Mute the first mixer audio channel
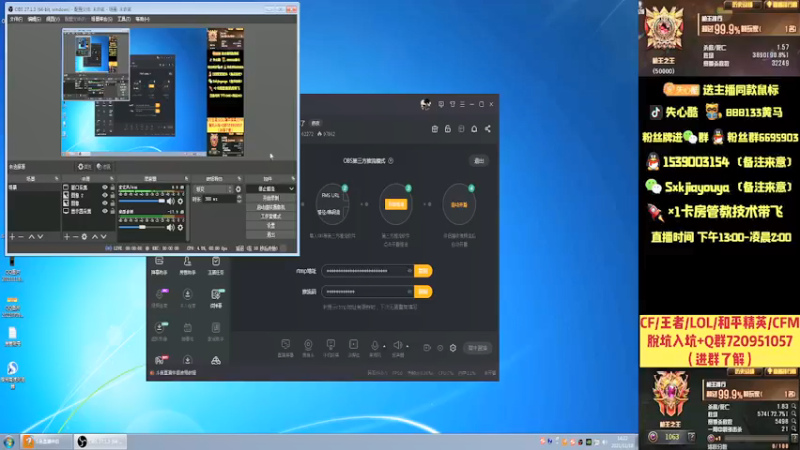This screenshot has height=450, width=800. [x=171, y=201]
